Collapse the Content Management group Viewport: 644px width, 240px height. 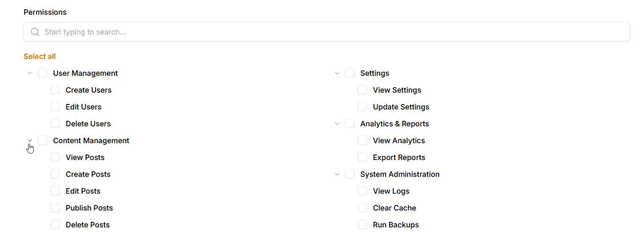pos(30,141)
